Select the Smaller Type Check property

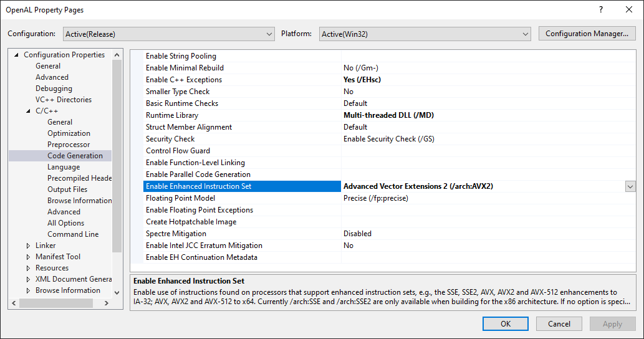(x=178, y=92)
